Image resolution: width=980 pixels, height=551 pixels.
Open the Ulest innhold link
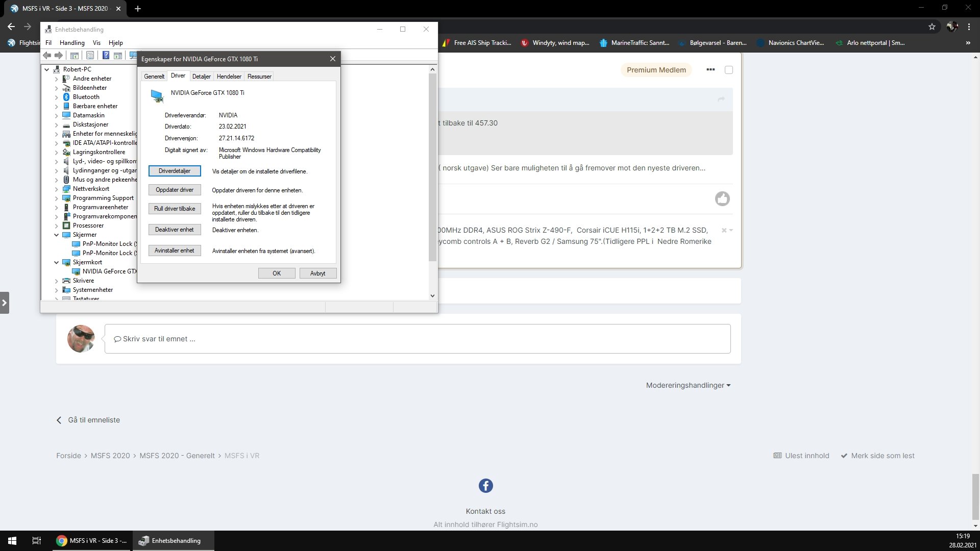click(x=801, y=456)
